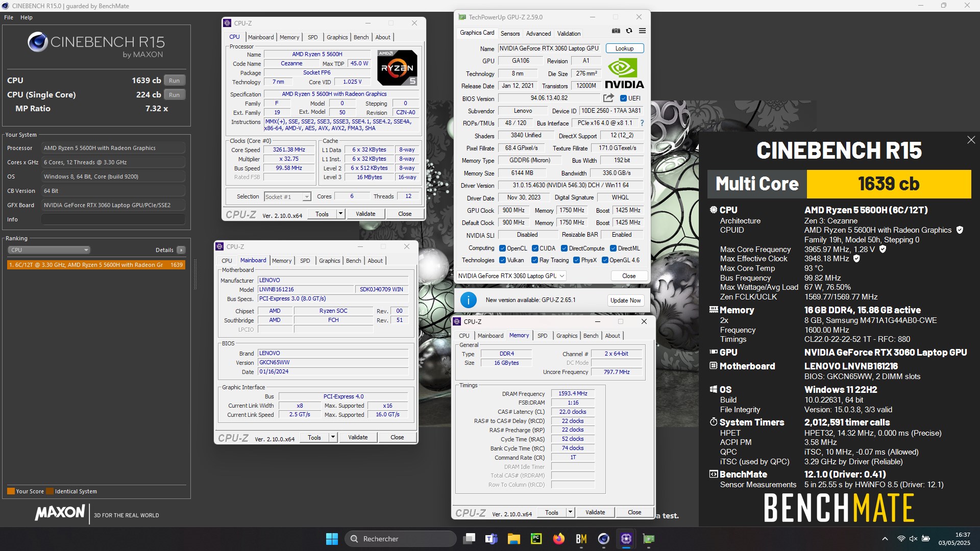
Task: Open File Explorer from the taskbar
Action: pos(513,539)
